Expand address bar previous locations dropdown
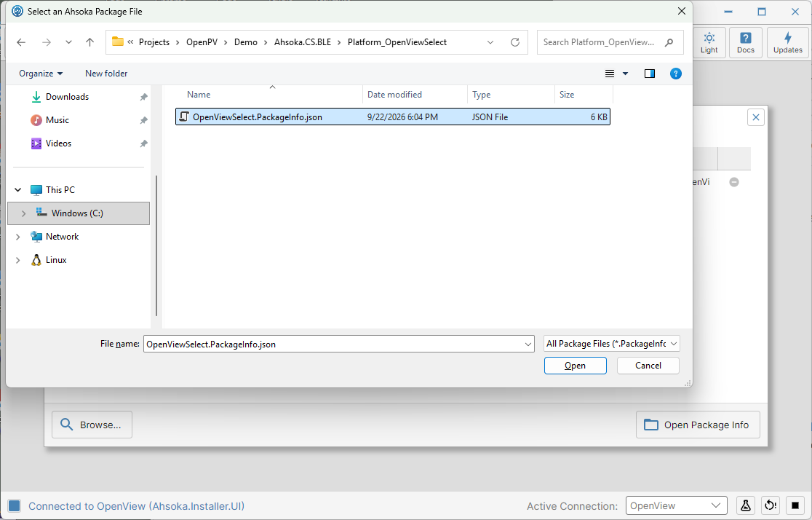This screenshot has height=520, width=812. coord(490,42)
